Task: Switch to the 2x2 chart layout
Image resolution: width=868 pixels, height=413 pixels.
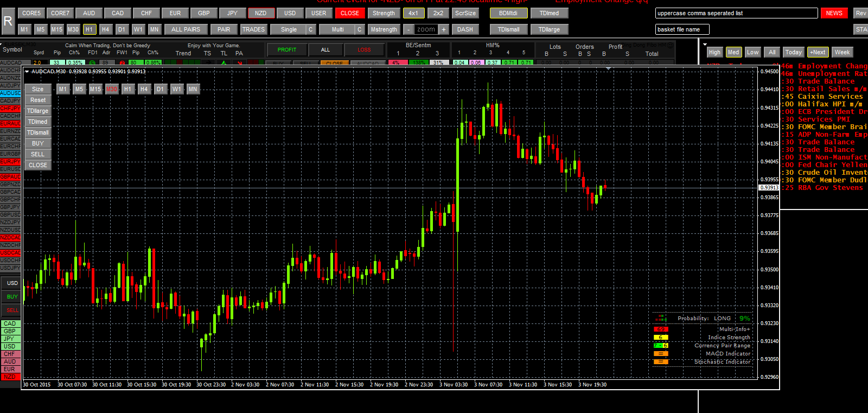Action: click(438, 13)
